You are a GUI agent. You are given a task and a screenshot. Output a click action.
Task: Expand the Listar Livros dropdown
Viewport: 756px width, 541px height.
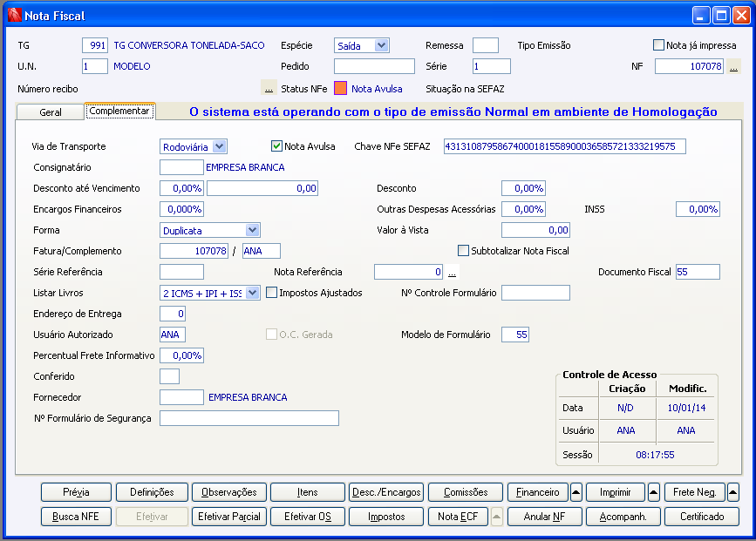252,293
